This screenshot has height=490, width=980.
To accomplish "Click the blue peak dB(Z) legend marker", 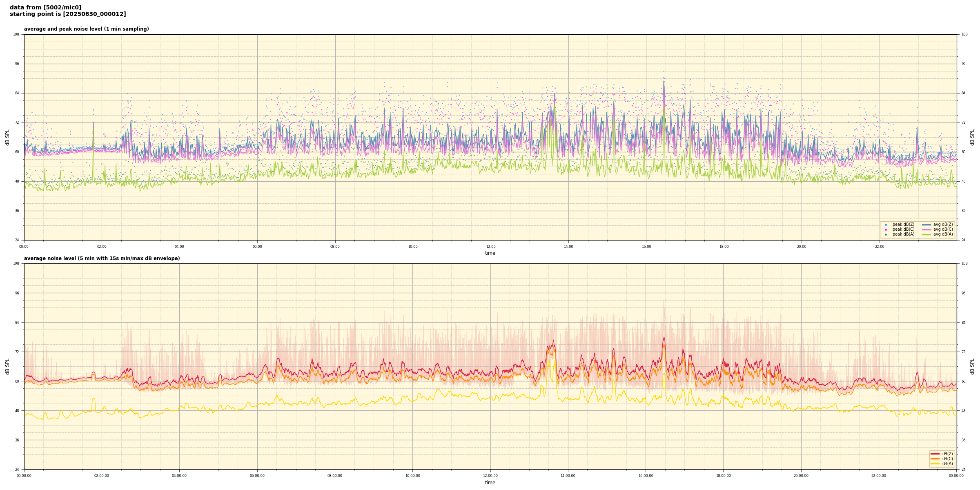I will coord(886,225).
